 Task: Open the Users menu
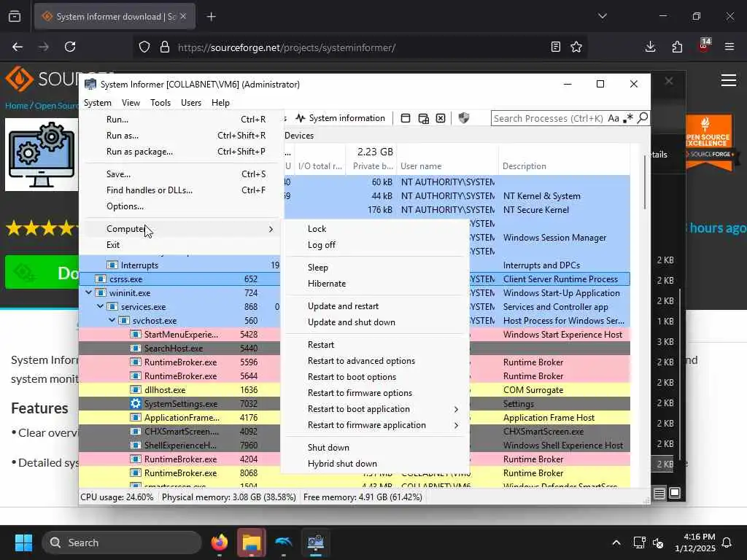(x=191, y=102)
